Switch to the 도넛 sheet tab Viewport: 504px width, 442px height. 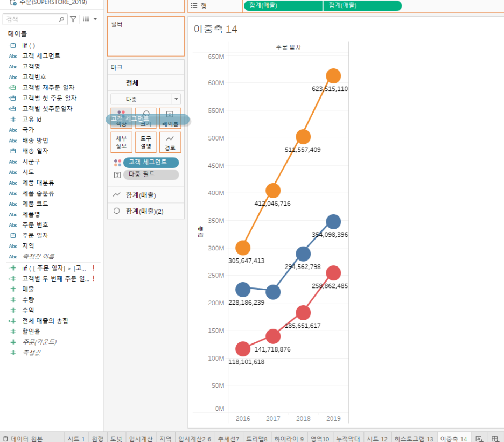pos(116,438)
